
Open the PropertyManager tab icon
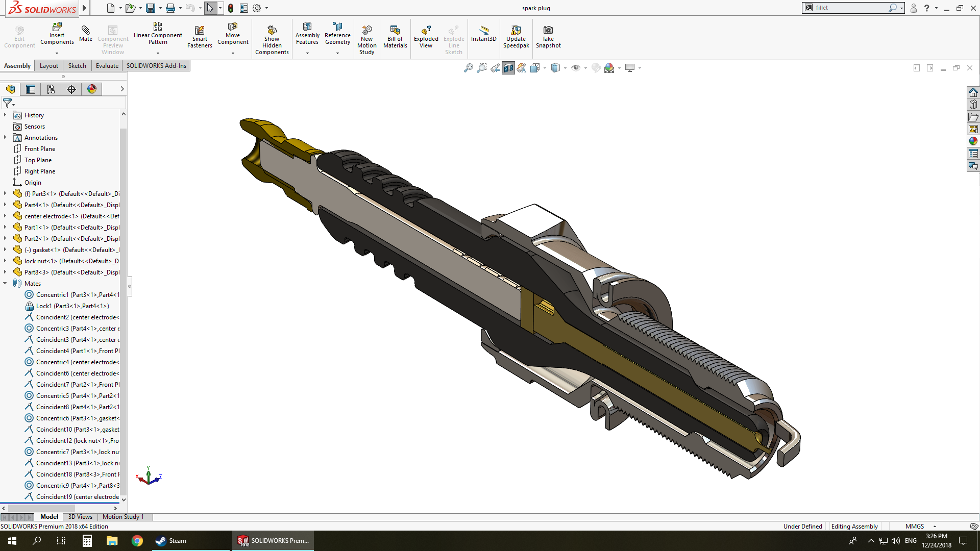(x=31, y=89)
